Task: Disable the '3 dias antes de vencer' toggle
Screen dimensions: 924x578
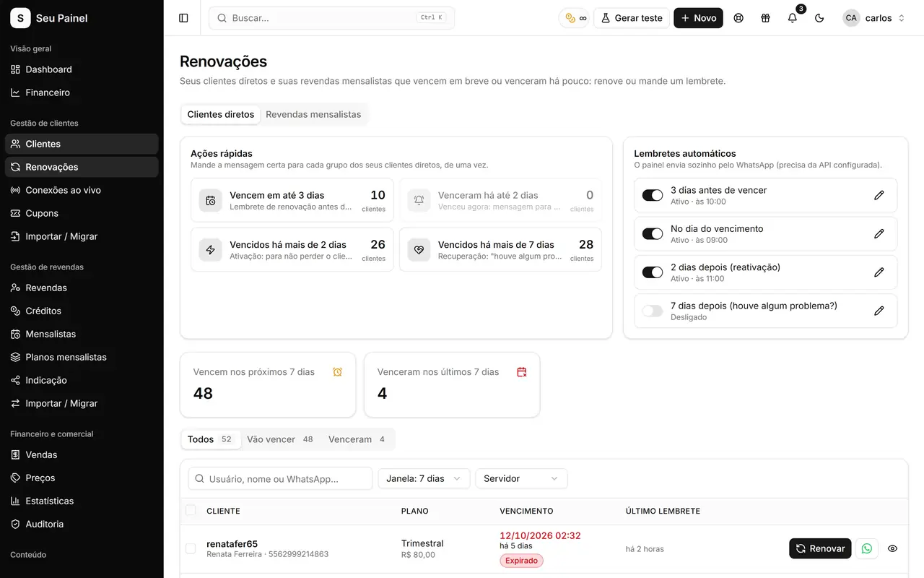Action: pos(653,195)
